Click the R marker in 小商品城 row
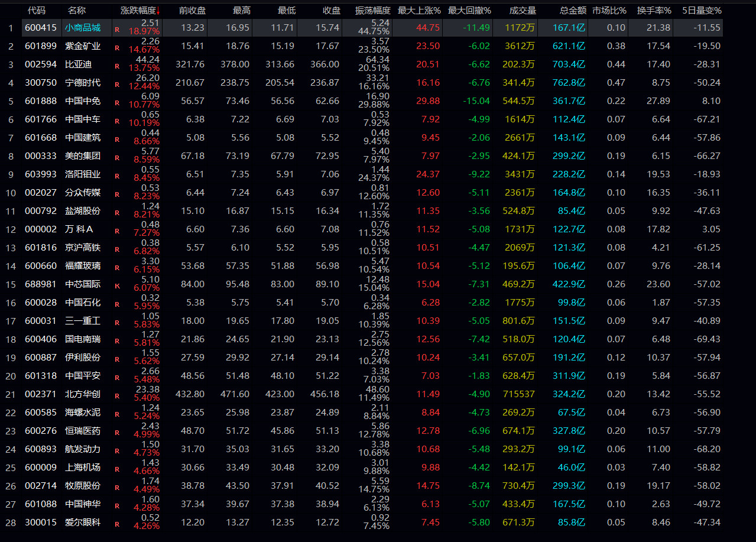Viewport: 756px width, 542px height. [x=116, y=28]
